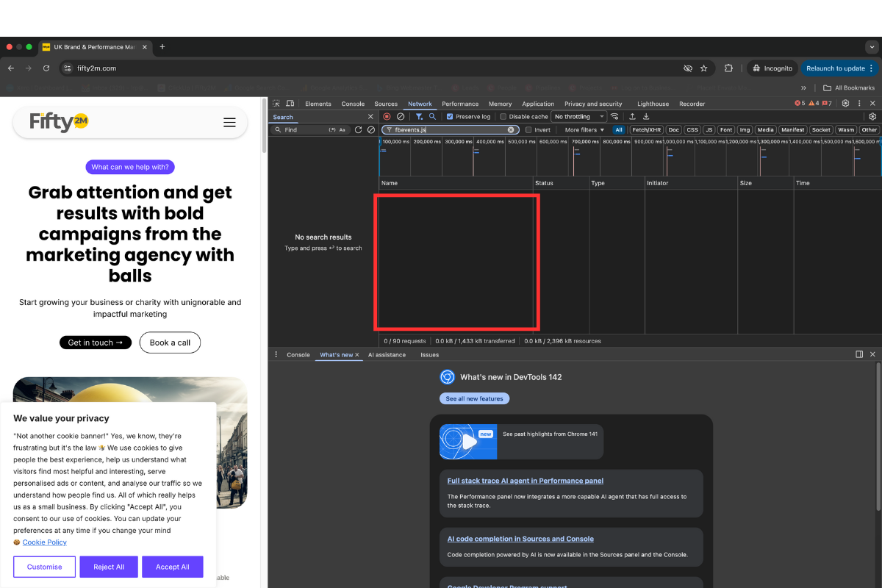Image resolution: width=882 pixels, height=588 pixels.
Task: View site information icon in address bar
Action: pyautogui.click(x=68, y=68)
